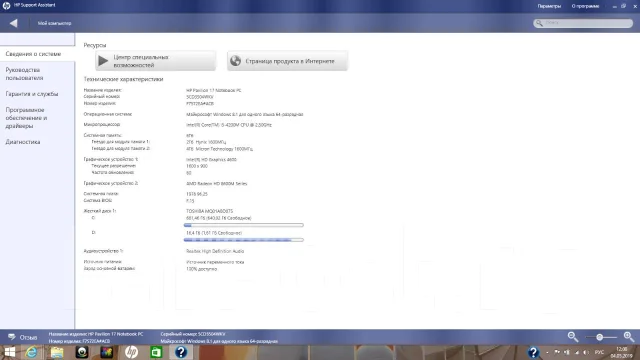
Task: Open Программное обеспечение и драйверы section
Action: tap(26, 118)
